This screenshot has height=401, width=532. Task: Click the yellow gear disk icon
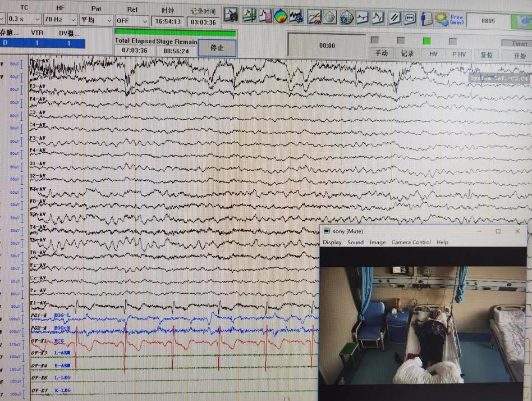coord(442,18)
